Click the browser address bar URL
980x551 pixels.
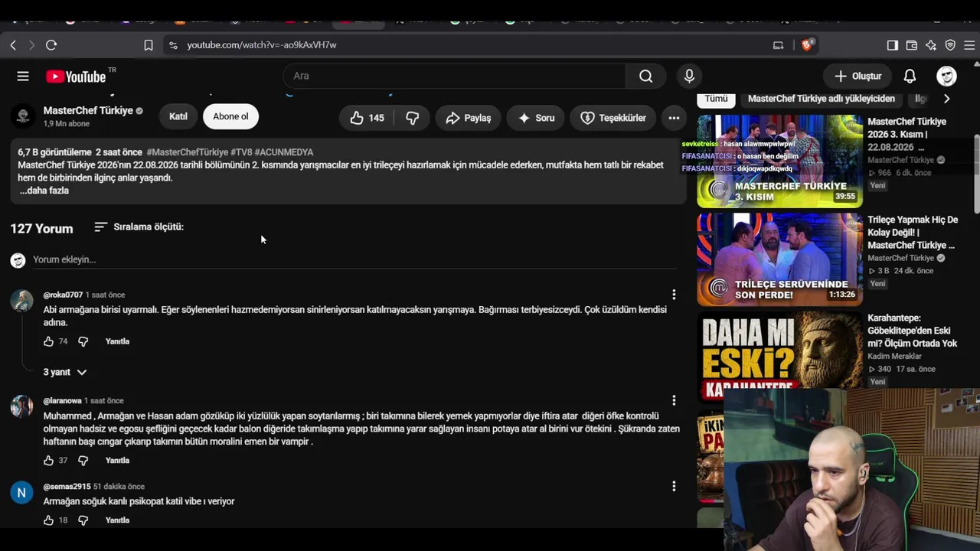pyautogui.click(x=262, y=45)
